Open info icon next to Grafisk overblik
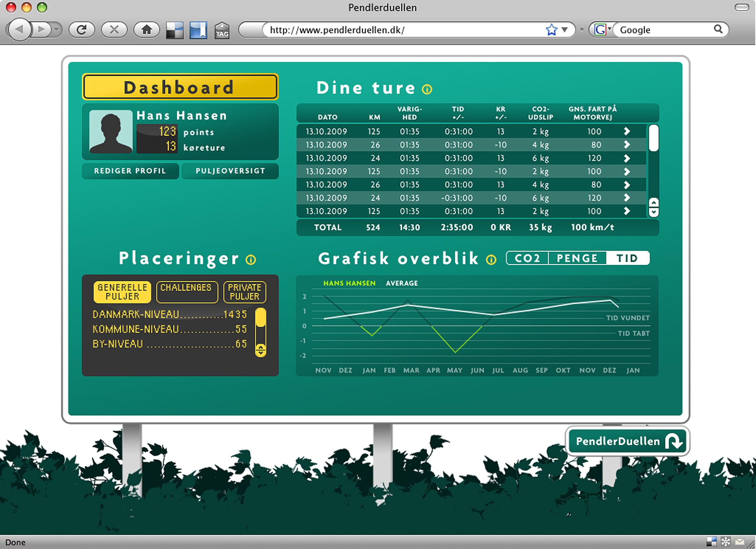Image resolution: width=756 pixels, height=549 pixels. tap(491, 259)
